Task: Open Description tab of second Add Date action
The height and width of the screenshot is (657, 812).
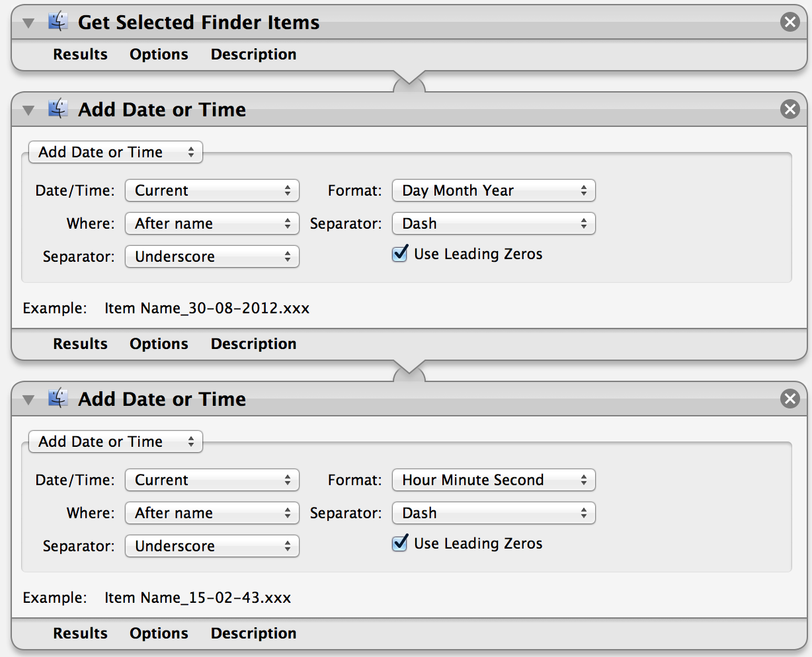Action: point(254,633)
